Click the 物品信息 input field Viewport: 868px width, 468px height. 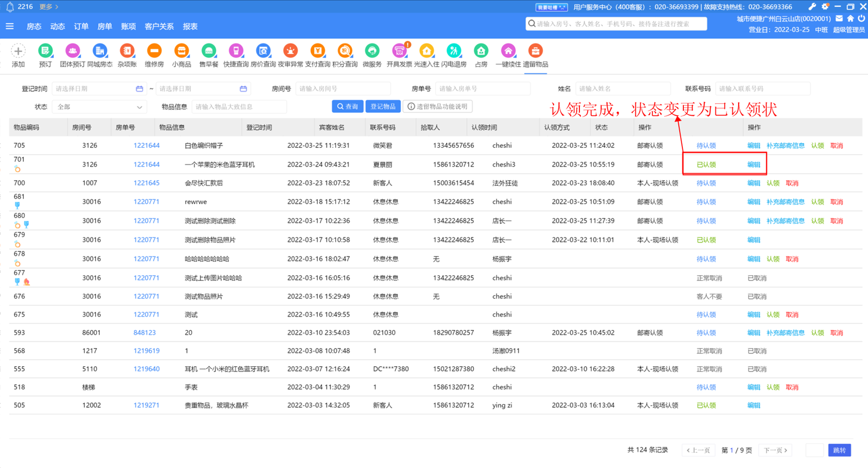pos(239,107)
